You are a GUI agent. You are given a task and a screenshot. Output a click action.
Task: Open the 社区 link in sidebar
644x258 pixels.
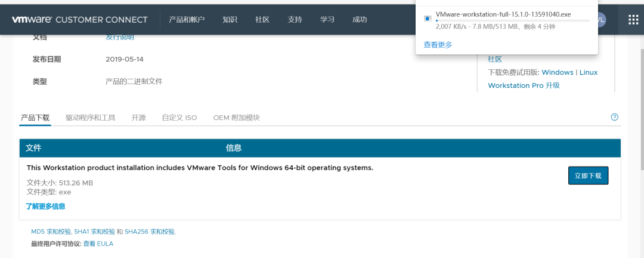pos(495,59)
